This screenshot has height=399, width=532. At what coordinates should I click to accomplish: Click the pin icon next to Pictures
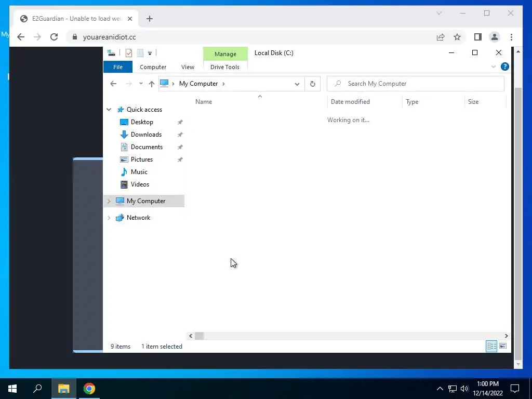click(x=180, y=159)
